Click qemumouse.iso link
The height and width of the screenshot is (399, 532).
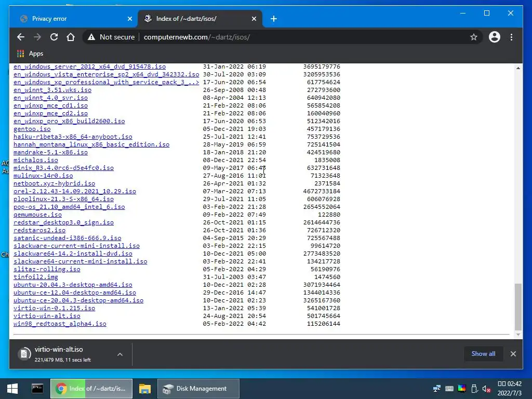pos(37,215)
